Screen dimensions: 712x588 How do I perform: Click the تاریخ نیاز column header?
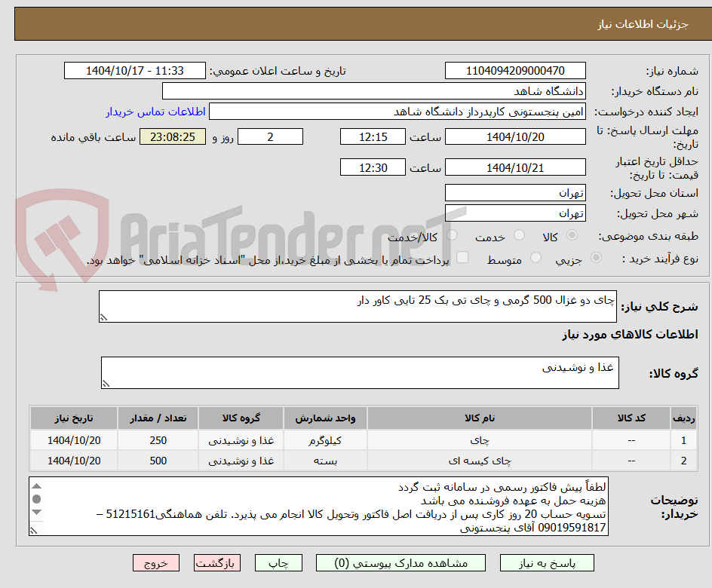(74, 418)
